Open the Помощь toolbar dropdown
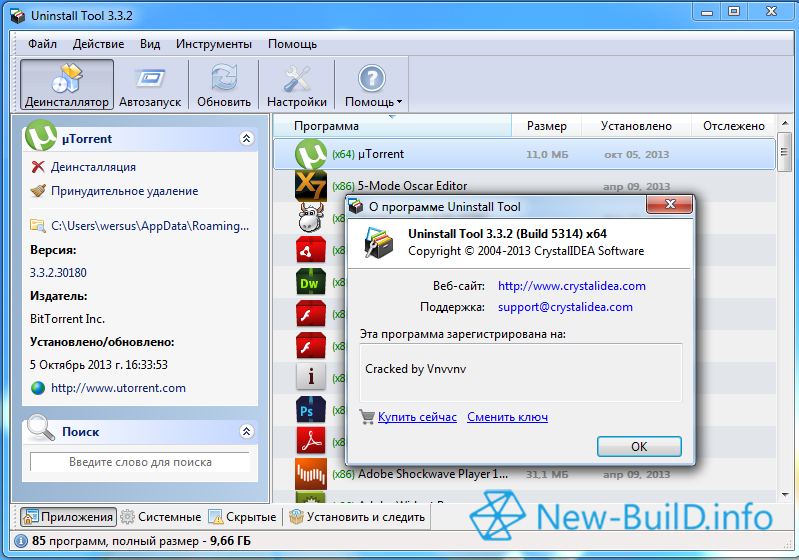This screenshot has height=560, width=799. pyautogui.click(x=373, y=85)
